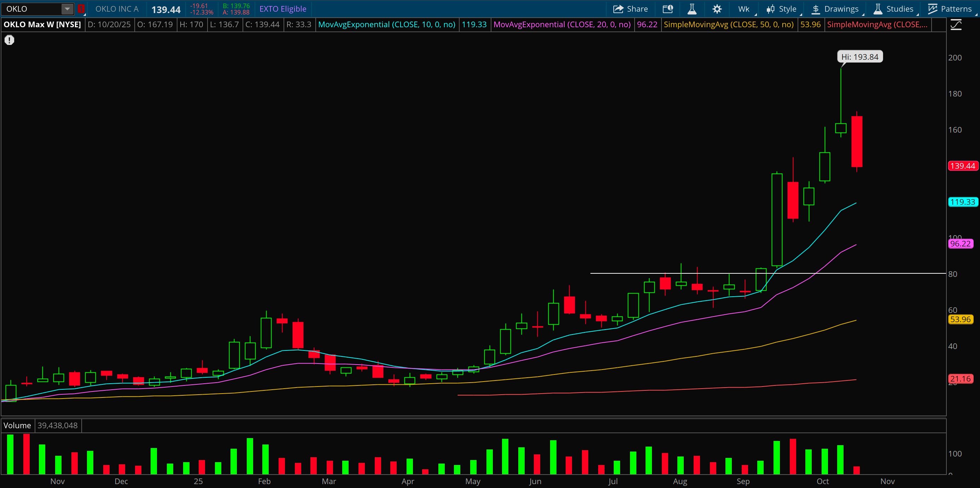Click the 10-period MovAvgExponential study label
The height and width of the screenshot is (488, 980).
386,24
